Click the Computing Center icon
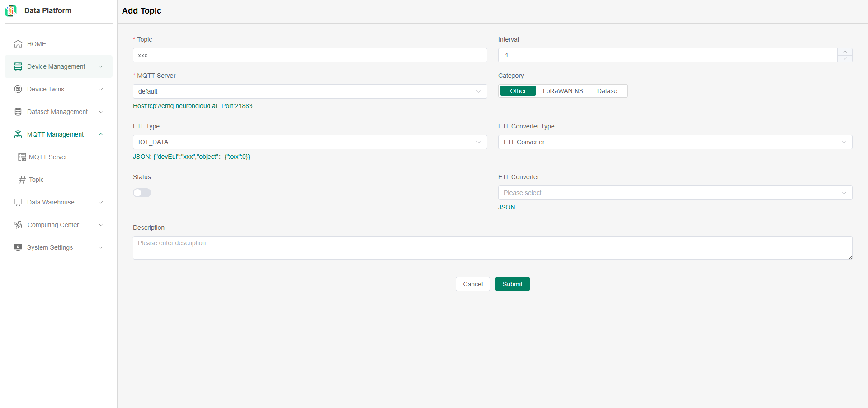868x408 pixels. (x=18, y=225)
